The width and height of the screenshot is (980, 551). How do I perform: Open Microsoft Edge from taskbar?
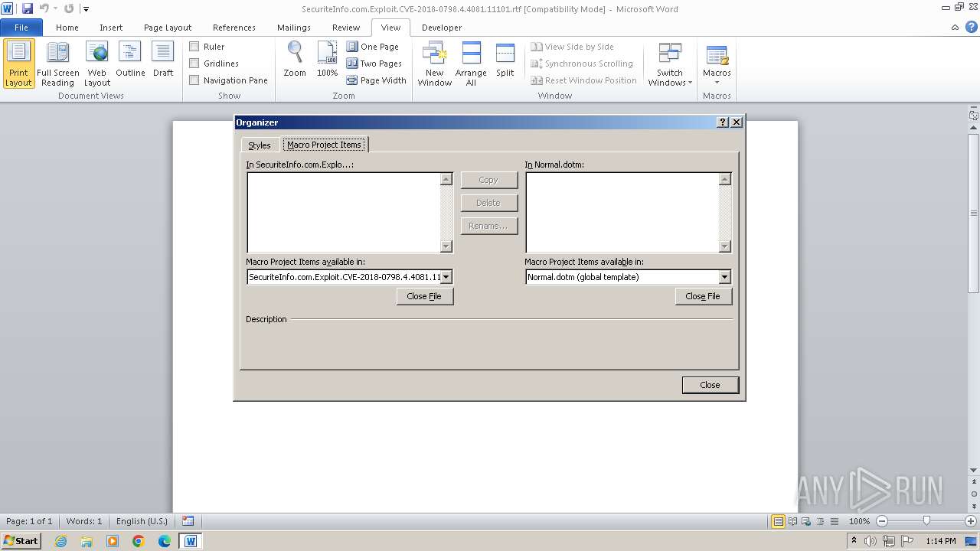coord(165,541)
